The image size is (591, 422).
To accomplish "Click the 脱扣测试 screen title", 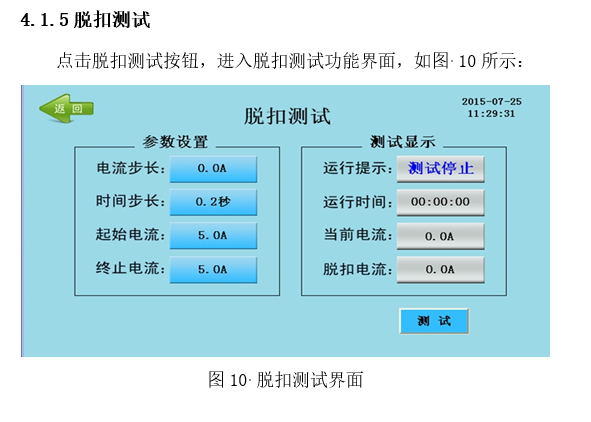I will [x=287, y=116].
